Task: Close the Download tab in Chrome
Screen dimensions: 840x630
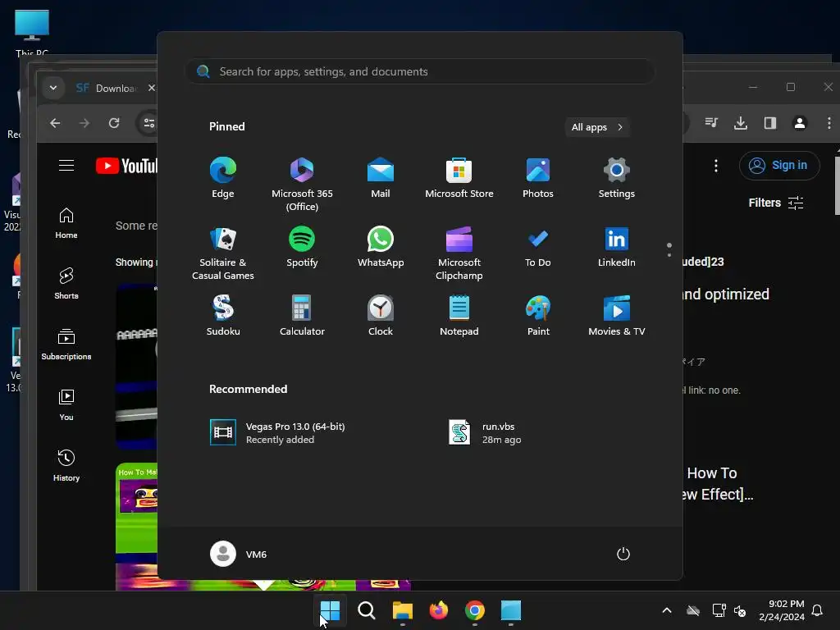Action: pos(152,88)
